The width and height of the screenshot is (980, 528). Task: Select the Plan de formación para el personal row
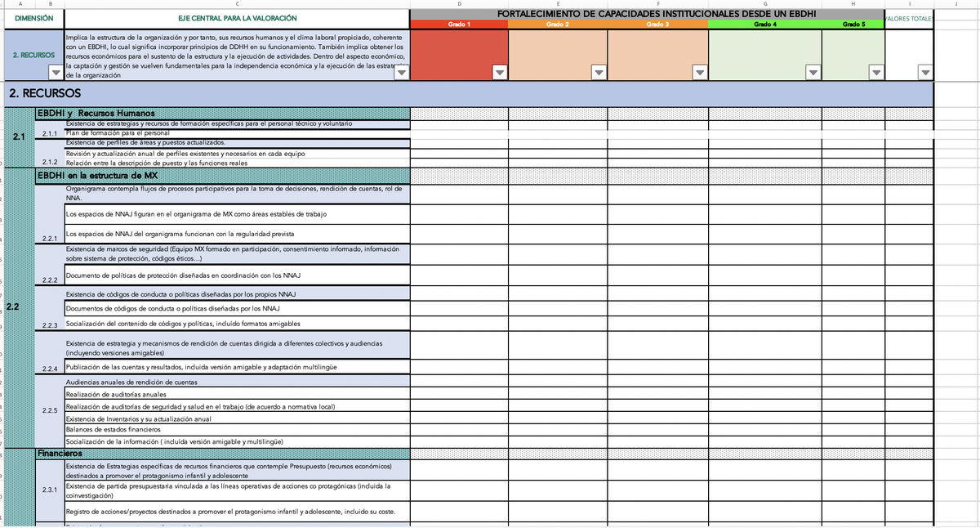coord(237,132)
